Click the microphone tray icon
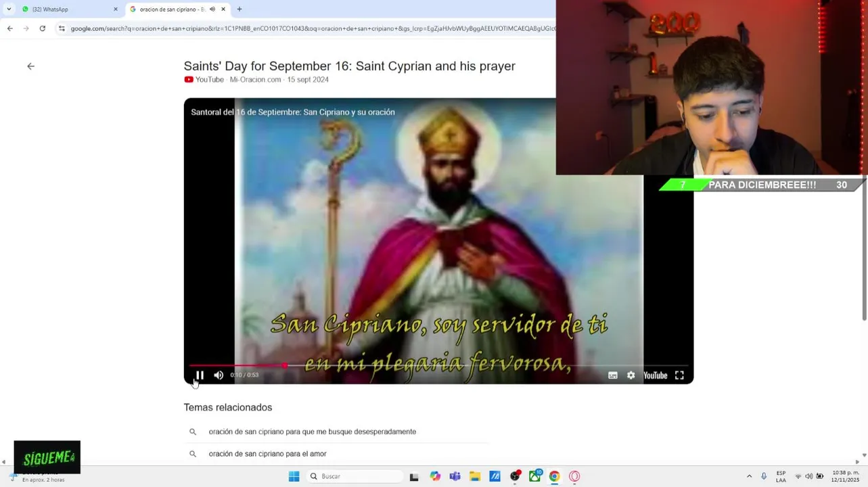868x487 pixels. coord(764,476)
